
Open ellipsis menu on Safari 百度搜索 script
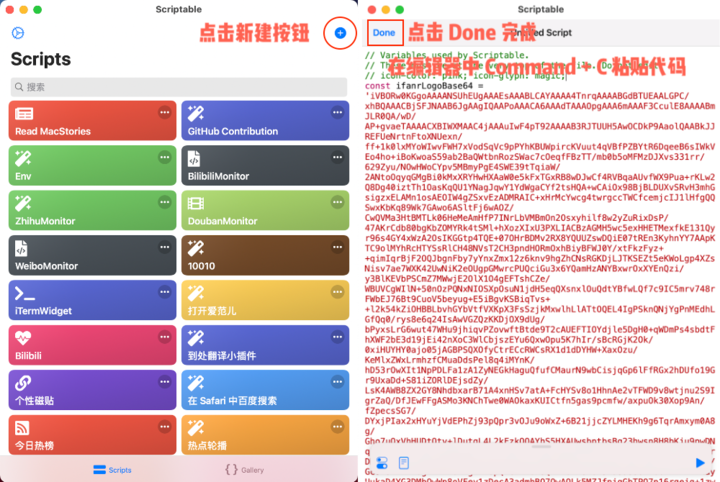[x=338, y=382]
